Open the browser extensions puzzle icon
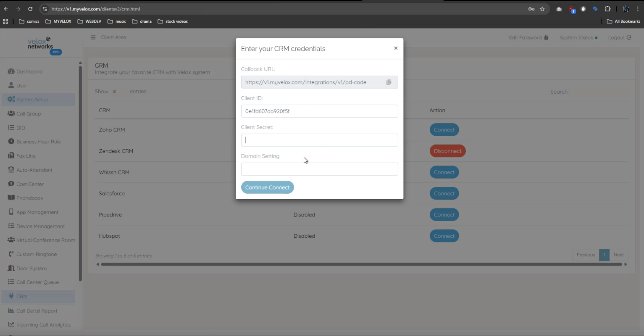 (608, 9)
